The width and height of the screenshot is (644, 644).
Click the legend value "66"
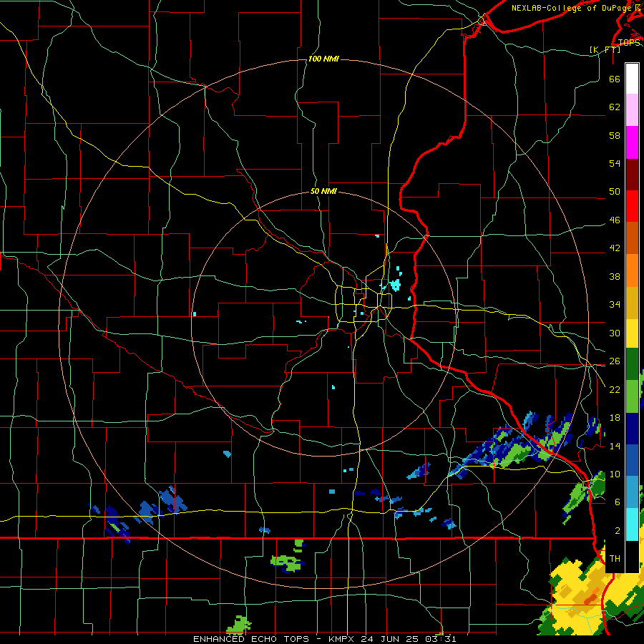(x=615, y=79)
